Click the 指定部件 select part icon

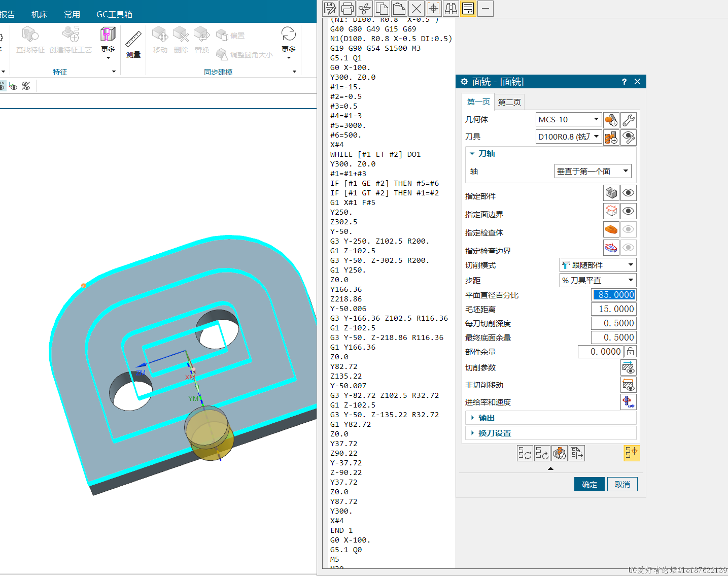[x=611, y=193]
